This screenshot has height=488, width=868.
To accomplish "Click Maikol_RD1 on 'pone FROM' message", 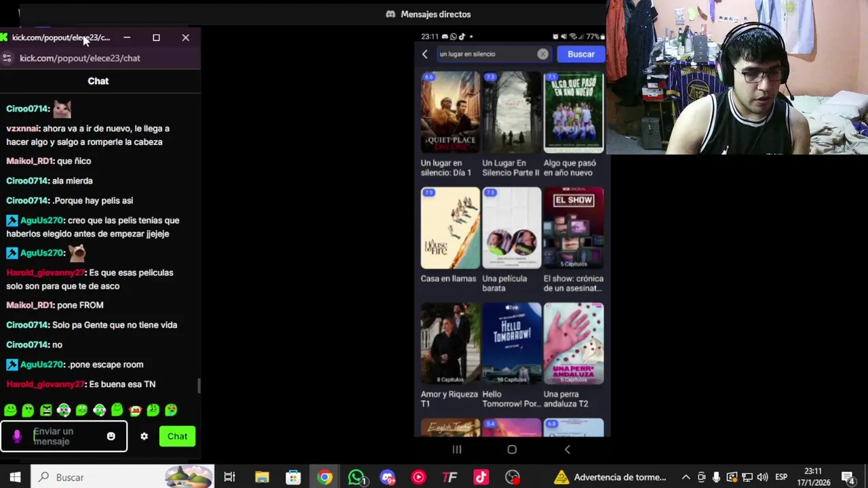I will click(29, 305).
